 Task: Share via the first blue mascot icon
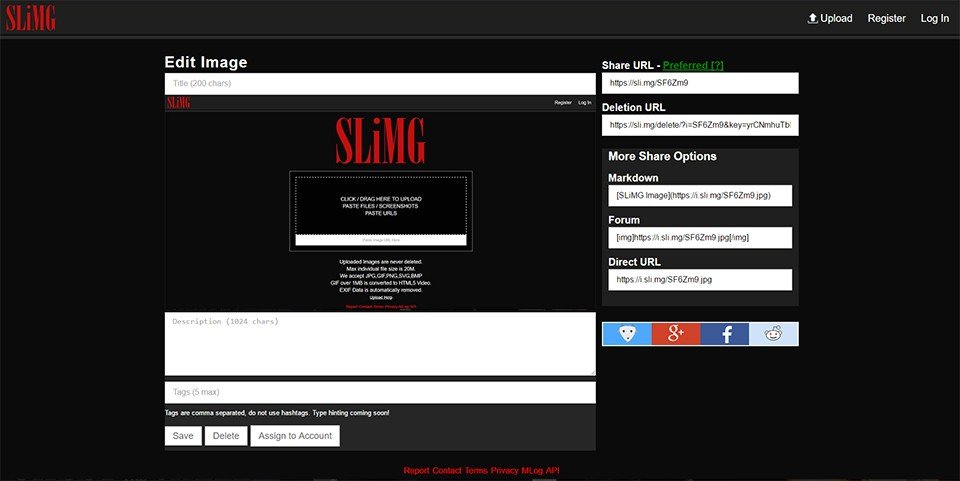click(626, 334)
